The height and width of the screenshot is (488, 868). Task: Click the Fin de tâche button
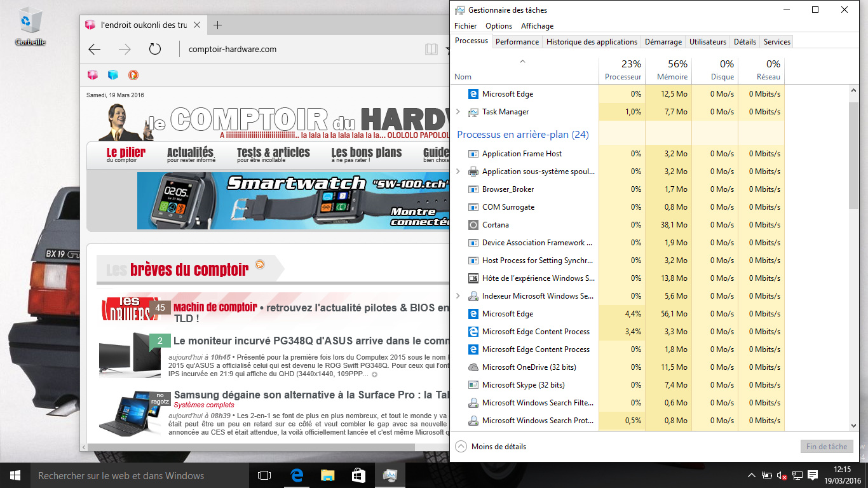(826, 447)
